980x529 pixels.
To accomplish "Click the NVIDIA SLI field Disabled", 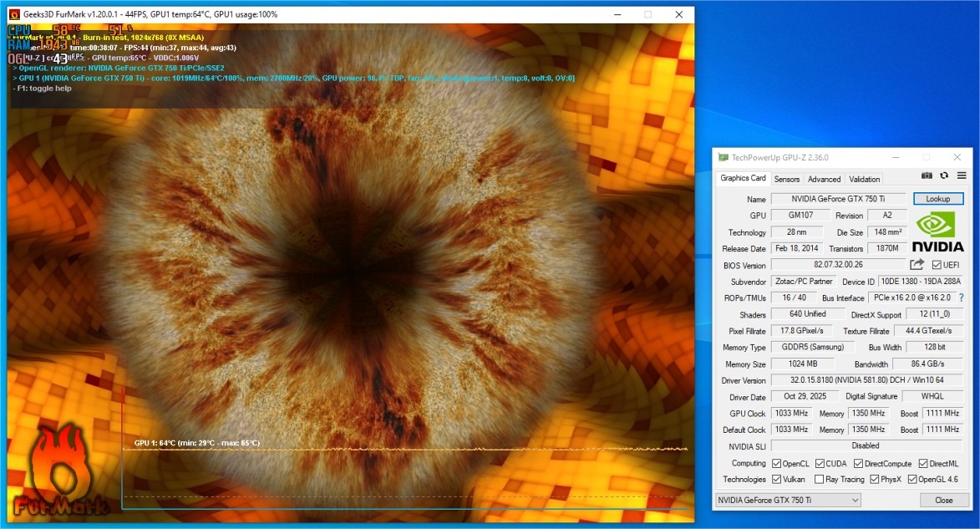I will (x=867, y=445).
